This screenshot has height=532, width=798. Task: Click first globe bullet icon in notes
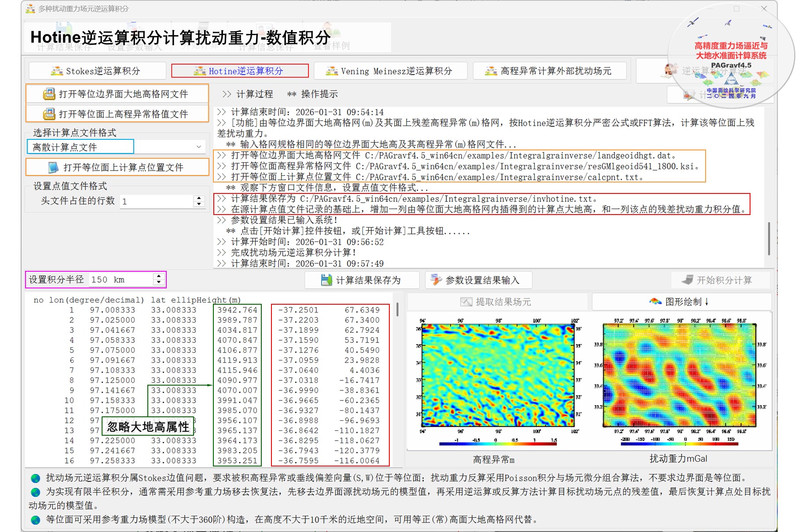coord(36,478)
